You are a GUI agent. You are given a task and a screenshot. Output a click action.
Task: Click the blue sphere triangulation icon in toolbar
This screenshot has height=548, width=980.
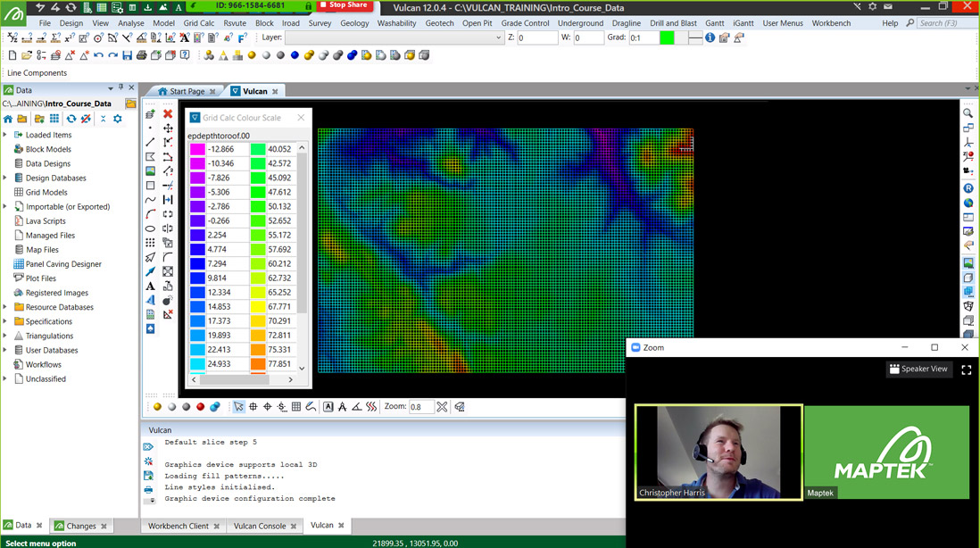(295, 55)
